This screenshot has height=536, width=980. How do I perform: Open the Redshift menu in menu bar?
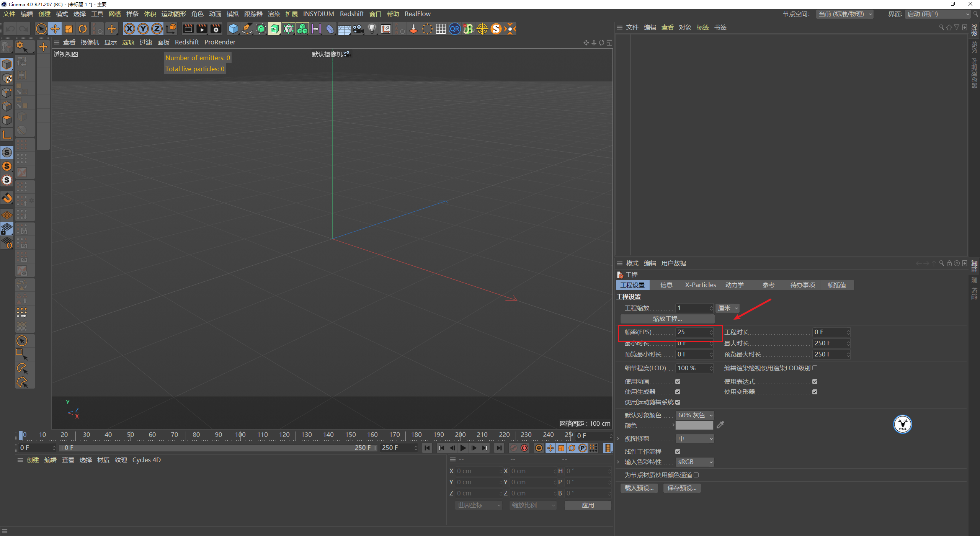[351, 14]
